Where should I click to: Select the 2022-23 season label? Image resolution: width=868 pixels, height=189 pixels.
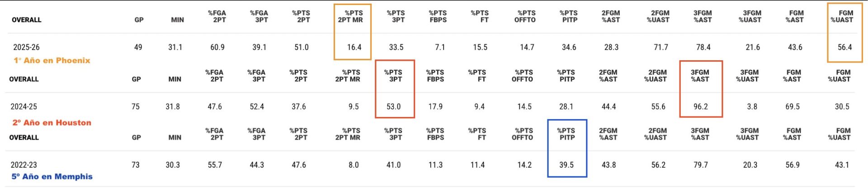point(24,165)
